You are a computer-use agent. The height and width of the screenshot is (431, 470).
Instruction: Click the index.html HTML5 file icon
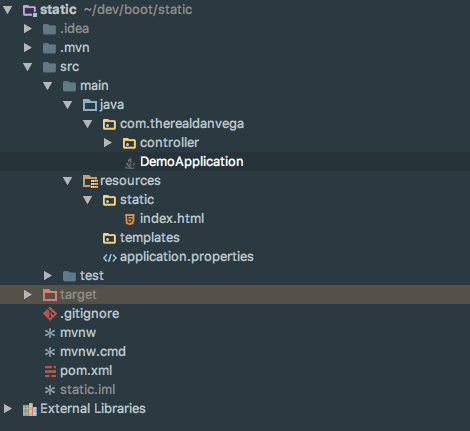130,219
